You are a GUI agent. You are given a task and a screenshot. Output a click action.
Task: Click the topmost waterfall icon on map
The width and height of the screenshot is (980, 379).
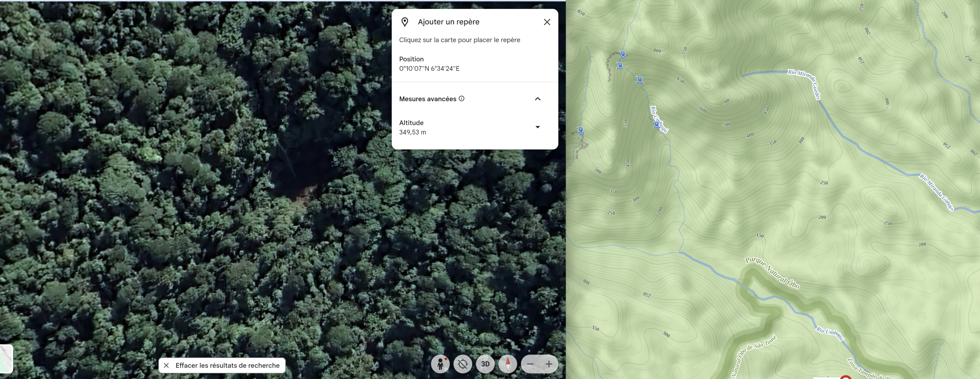tap(623, 54)
